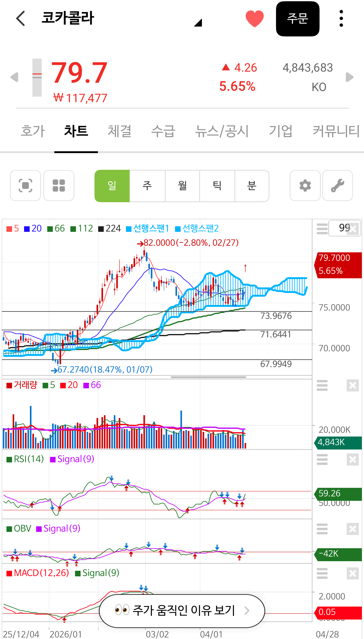
Task: Open the three-dot more options menu
Action: coord(341,19)
